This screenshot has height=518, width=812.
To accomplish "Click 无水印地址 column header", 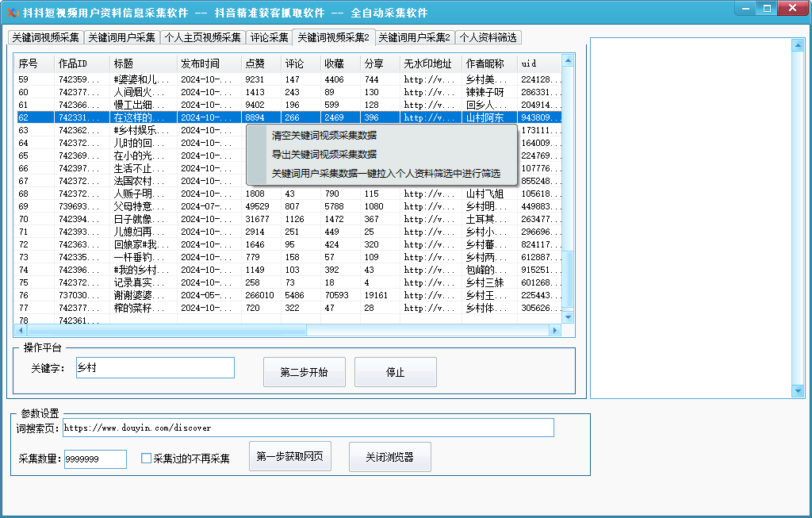I will click(x=431, y=63).
